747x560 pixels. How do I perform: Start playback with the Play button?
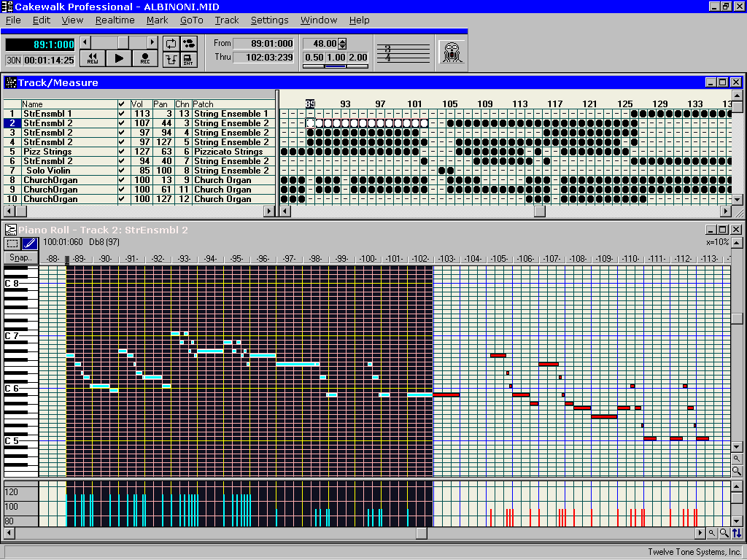point(119,58)
